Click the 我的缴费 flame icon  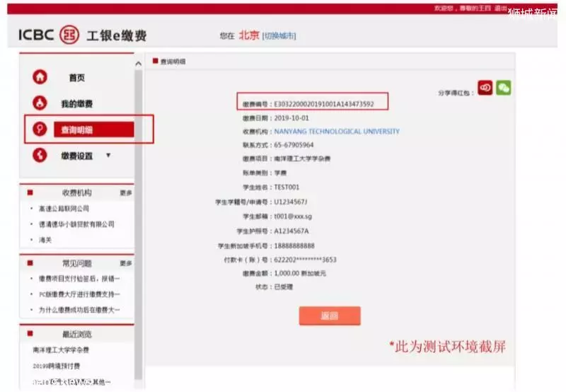coord(40,103)
